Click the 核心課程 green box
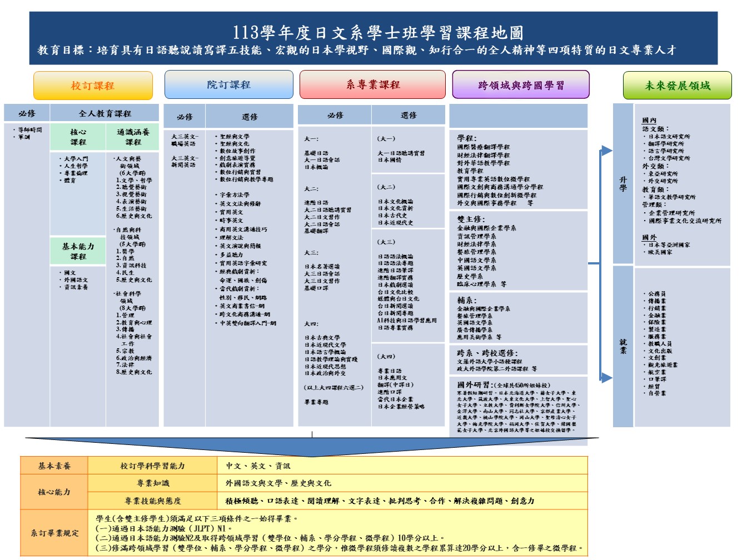 click(x=78, y=137)
